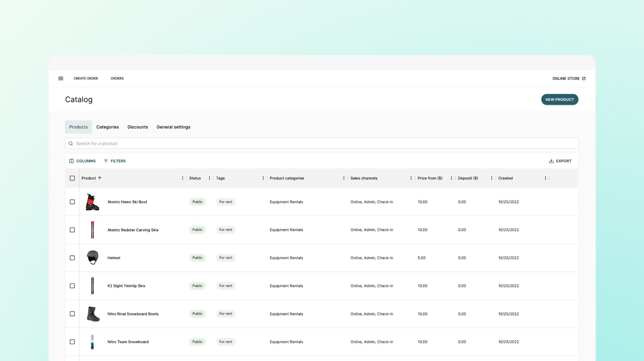644x361 pixels.
Task: Open the Status column menu dots
Action: pyautogui.click(x=209, y=178)
